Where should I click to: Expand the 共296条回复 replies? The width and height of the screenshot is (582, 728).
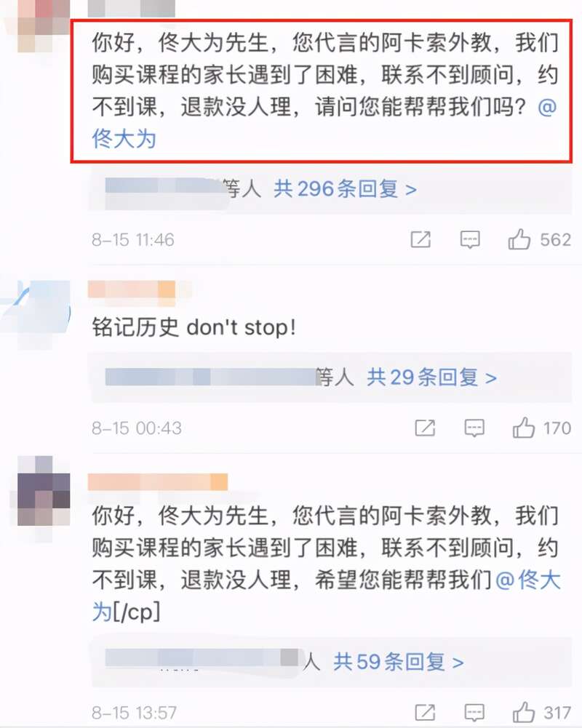click(345, 189)
